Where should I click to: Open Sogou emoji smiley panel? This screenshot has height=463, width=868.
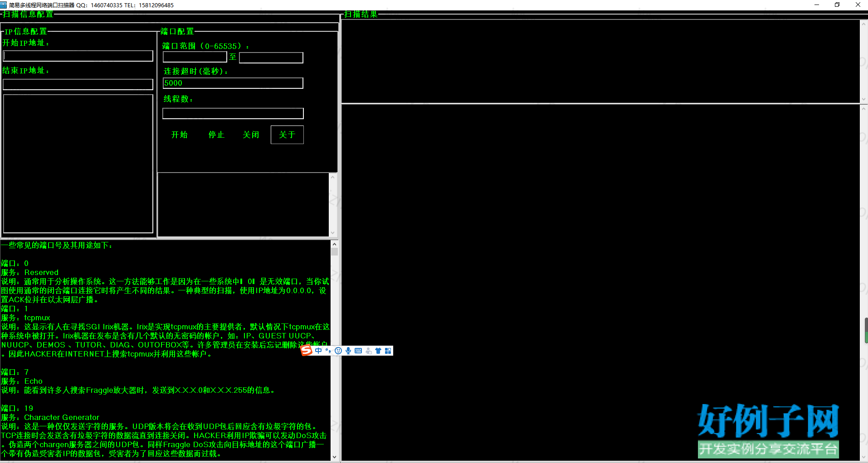(x=338, y=351)
